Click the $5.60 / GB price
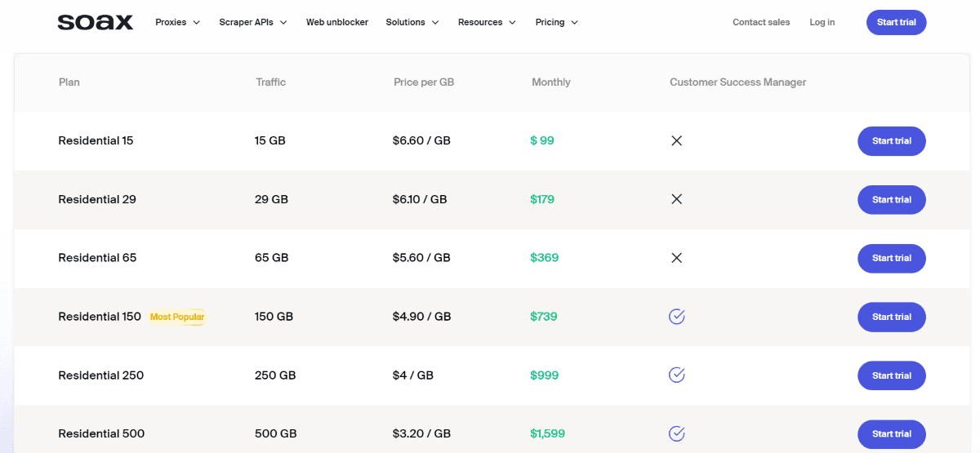The width and height of the screenshot is (980, 453). pyautogui.click(x=421, y=258)
